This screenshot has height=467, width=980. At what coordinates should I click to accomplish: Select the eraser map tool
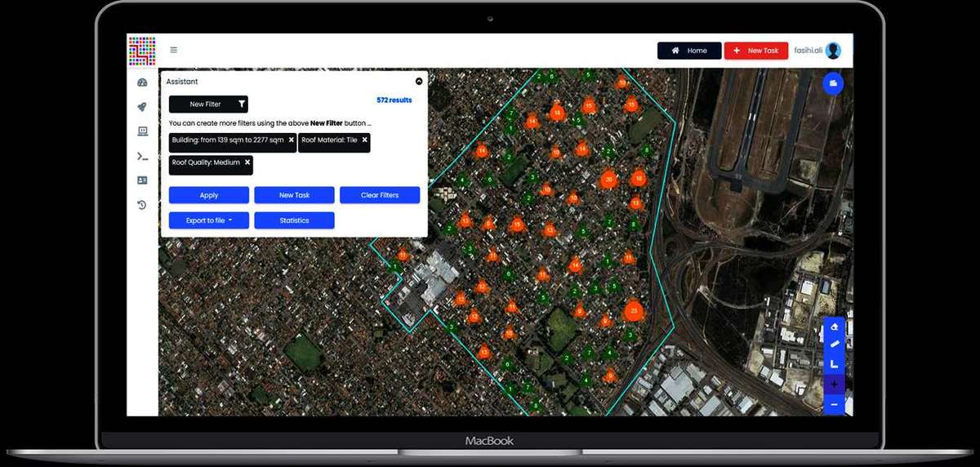pos(834,327)
